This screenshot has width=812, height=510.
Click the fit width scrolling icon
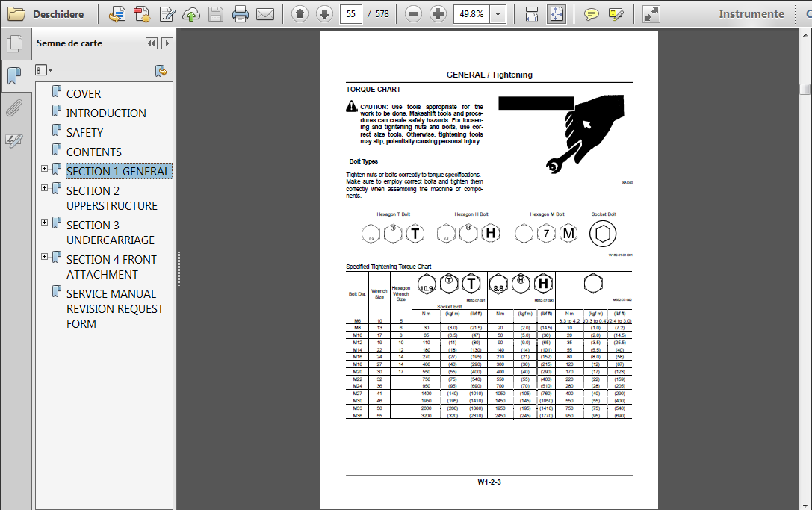point(531,14)
